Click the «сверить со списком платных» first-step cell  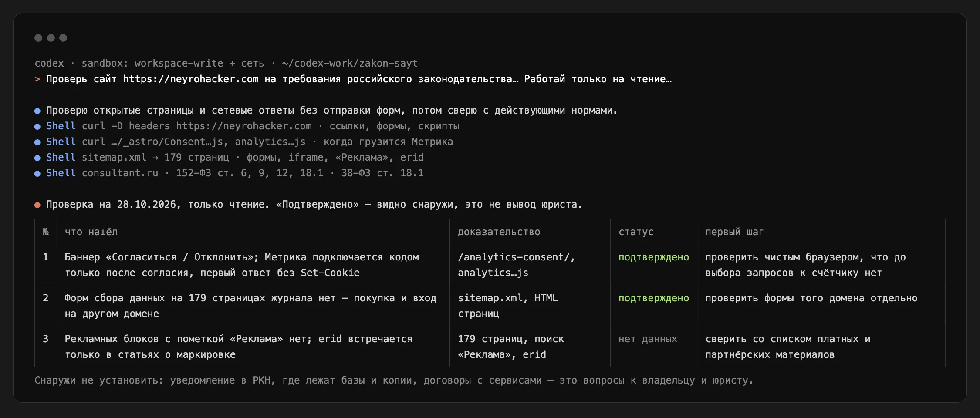click(821, 347)
